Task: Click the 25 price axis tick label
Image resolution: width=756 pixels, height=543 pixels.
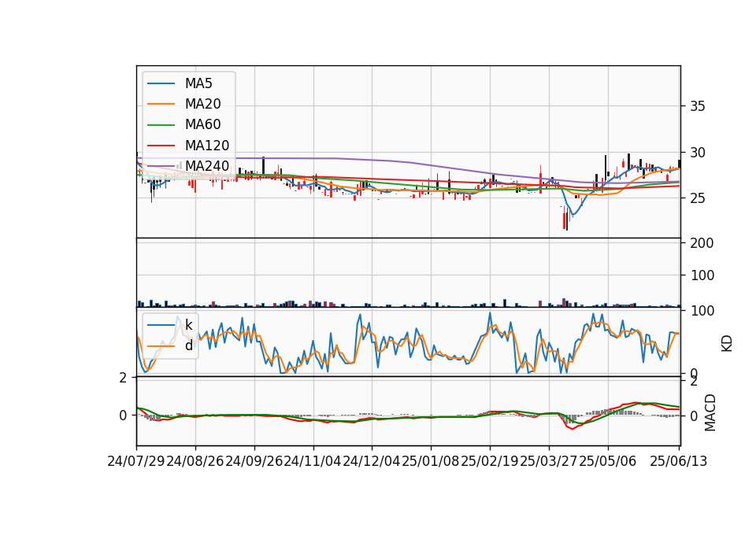Action: [x=697, y=198]
